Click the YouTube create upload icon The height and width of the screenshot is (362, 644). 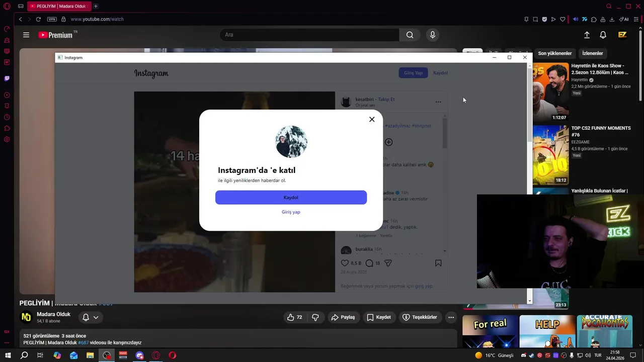[x=587, y=35]
